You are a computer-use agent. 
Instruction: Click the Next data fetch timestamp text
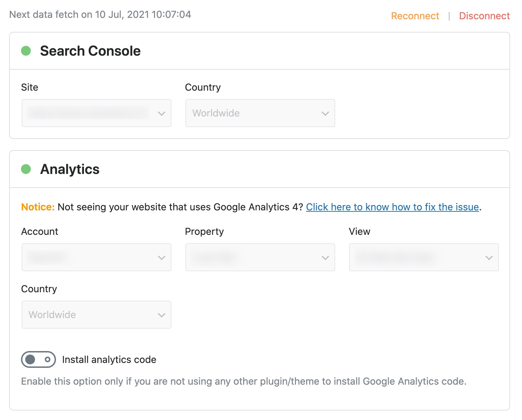[x=100, y=15]
